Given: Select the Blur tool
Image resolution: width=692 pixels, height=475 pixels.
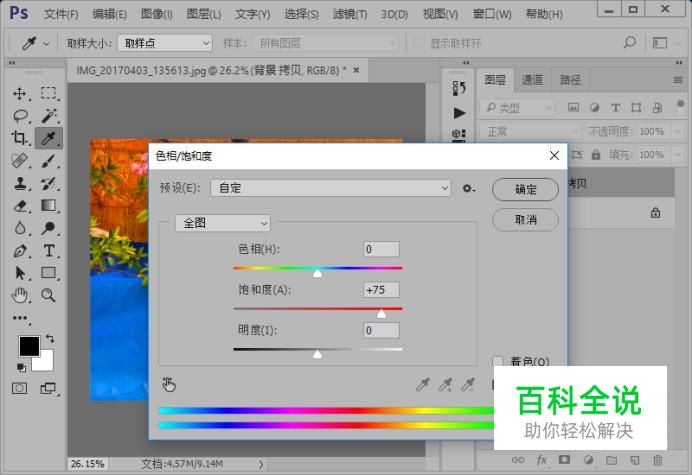Looking at the screenshot, I should tap(19, 228).
